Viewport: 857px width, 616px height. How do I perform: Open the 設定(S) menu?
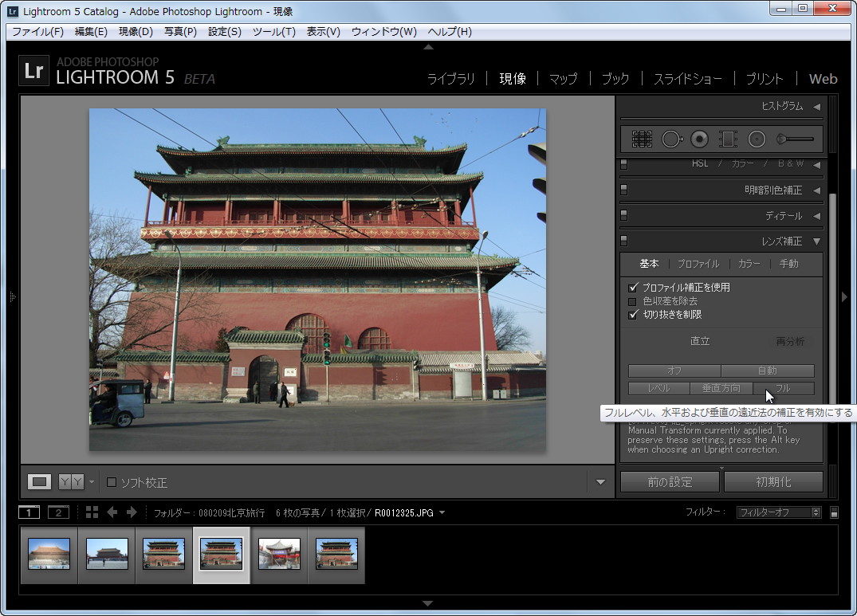pos(225,32)
